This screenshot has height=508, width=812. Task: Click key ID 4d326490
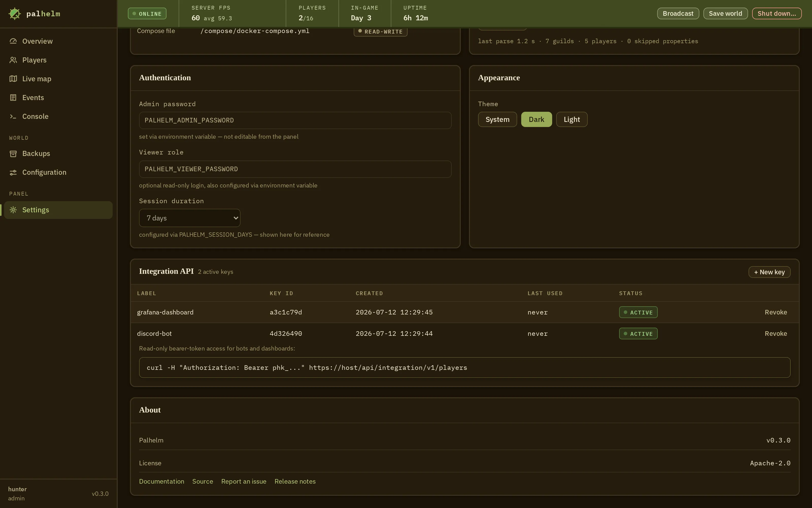(x=285, y=334)
